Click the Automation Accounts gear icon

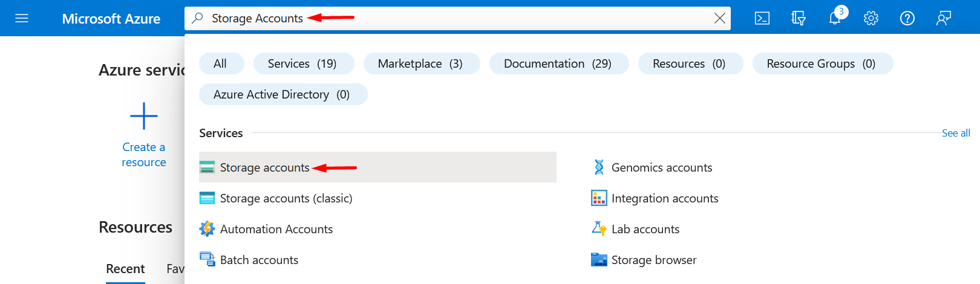point(207,229)
